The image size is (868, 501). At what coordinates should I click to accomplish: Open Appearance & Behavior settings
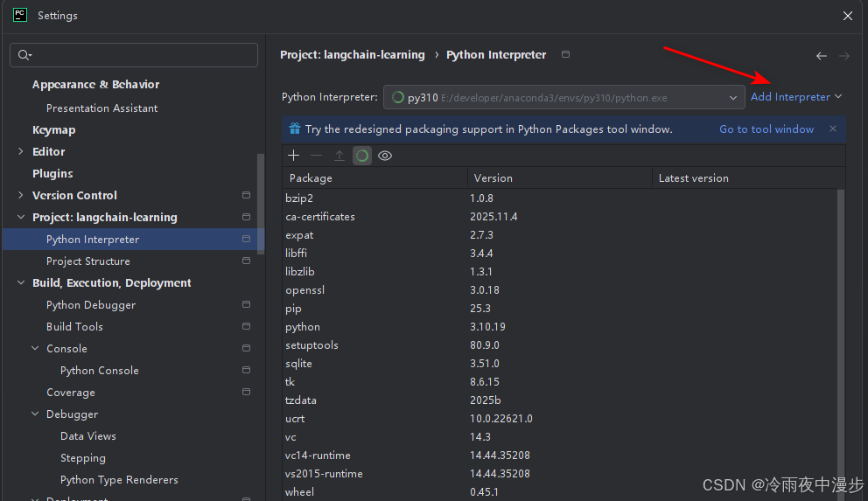[x=95, y=85]
